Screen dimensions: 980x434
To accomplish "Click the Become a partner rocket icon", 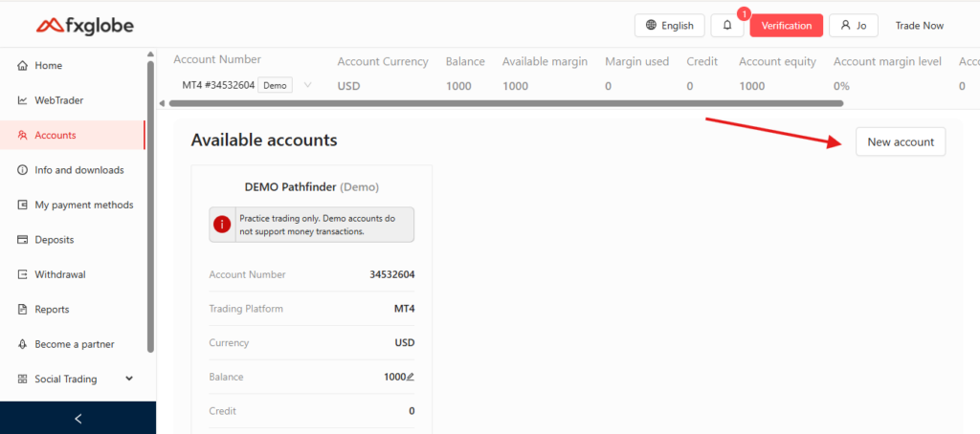I will click(x=23, y=344).
